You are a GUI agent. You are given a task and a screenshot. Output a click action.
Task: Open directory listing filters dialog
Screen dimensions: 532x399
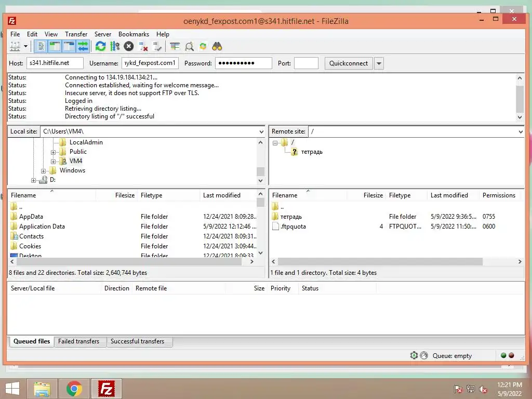coord(175,46)
